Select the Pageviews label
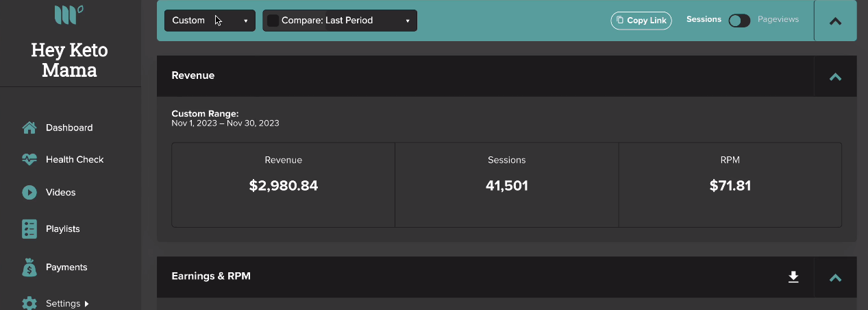This screenshot has height=310, width=868. point(778,19)
